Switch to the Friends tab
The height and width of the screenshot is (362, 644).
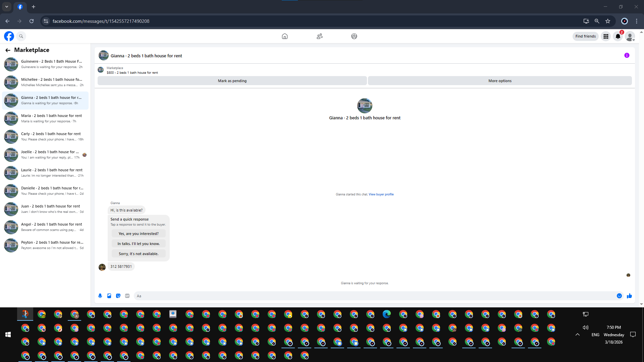click(x=319, y=36)
